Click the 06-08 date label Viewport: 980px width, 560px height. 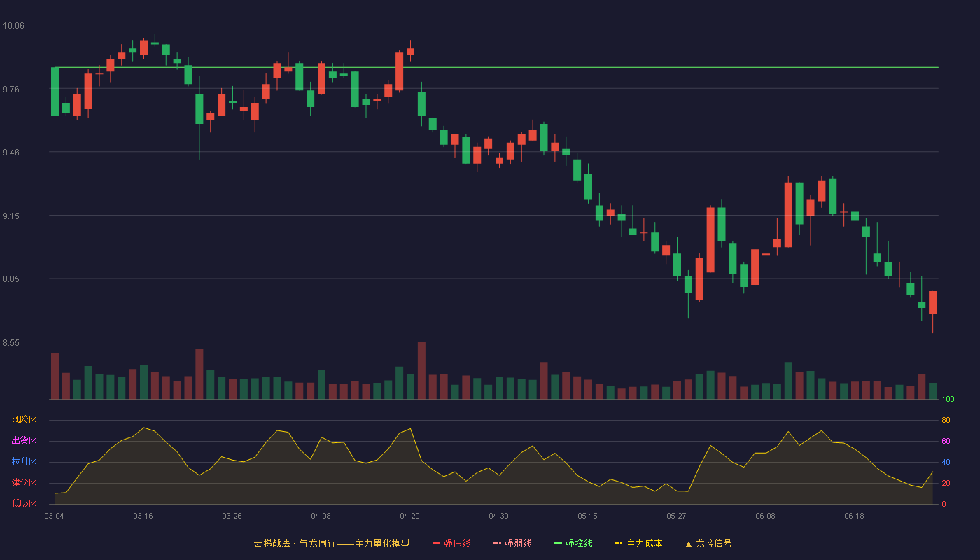(765, 516)
